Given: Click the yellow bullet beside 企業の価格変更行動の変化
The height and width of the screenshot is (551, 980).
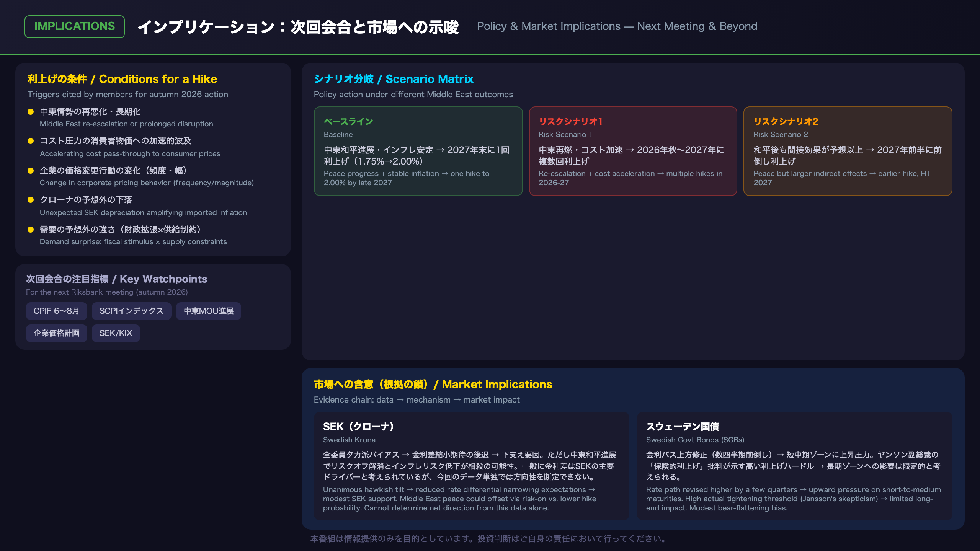Looking at the screenshot, I should click(x=31, y=171).
